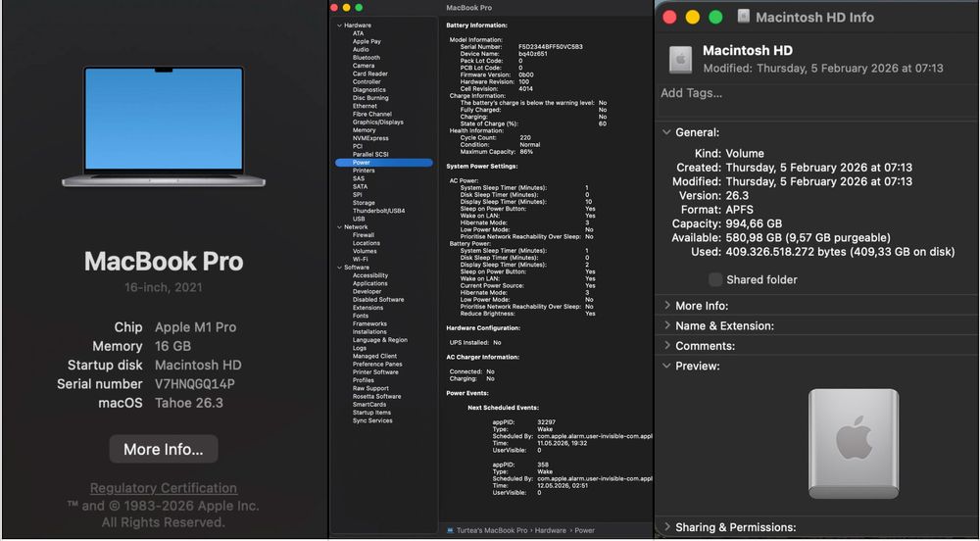Click the large drive preview image
980x541 pixels.
click(854, 444)
